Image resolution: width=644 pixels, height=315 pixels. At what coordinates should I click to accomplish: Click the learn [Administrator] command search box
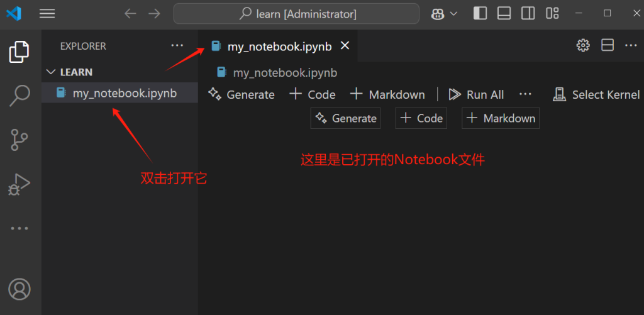296,13
